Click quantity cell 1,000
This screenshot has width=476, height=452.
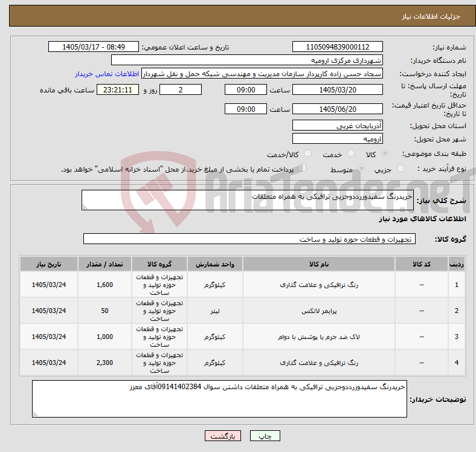click(x=105, y=337)
